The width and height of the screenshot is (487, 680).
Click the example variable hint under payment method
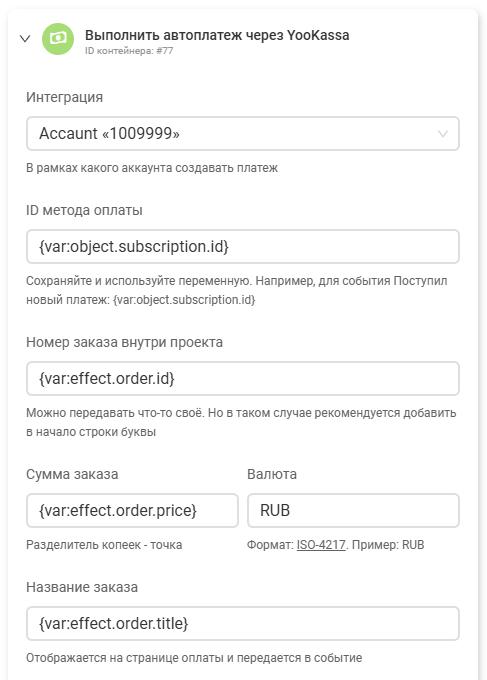184,300
